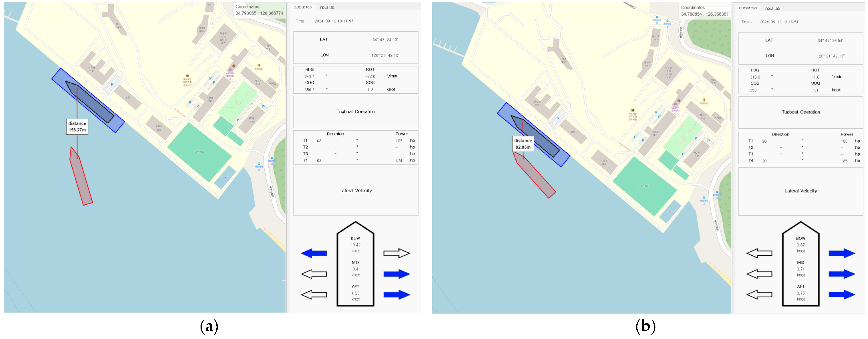Click T4 power value 474 hp

399,161
